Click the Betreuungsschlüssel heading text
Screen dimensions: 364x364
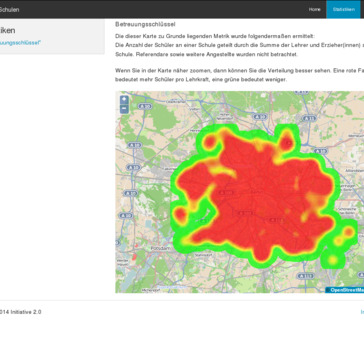[145, 24]
